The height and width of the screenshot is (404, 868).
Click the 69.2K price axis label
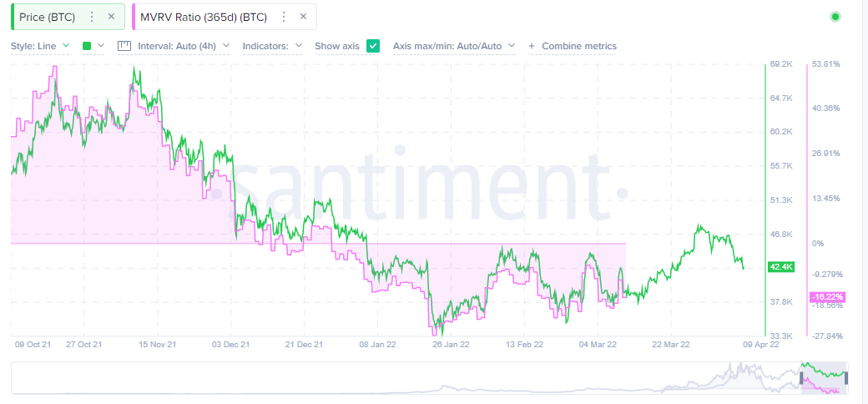click(782, 64)
